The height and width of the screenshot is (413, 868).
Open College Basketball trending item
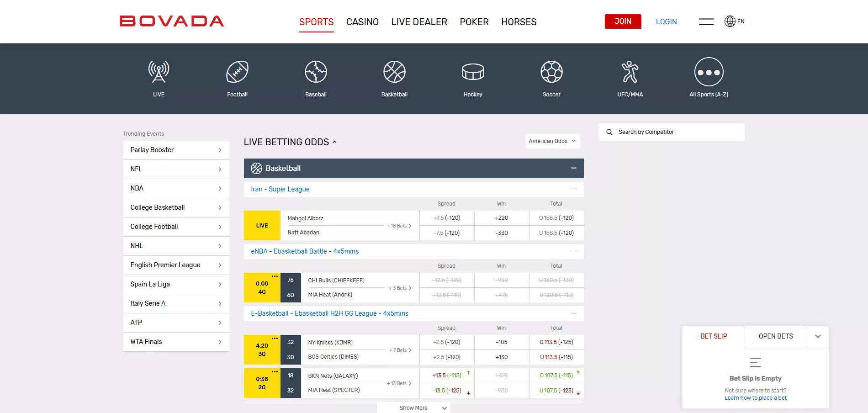(176, 207)
